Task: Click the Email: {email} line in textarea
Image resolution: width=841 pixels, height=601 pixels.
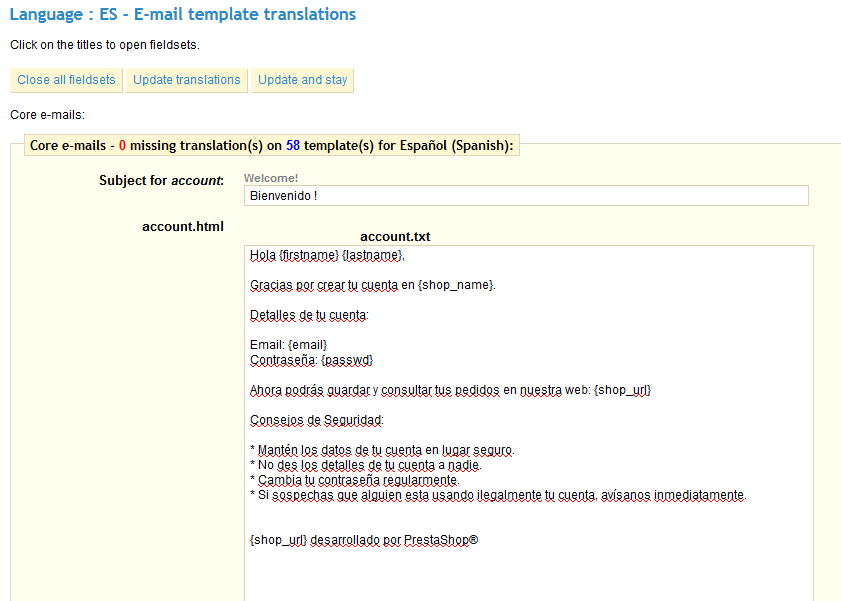Action: [288, 345]
